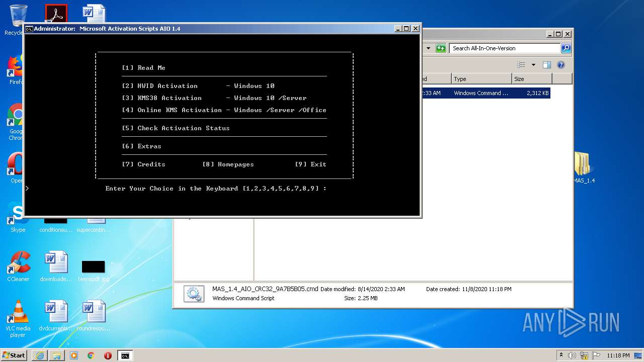The width and height of the screenshot is (644, 362).
Task: Sort by the Size column header
Action: point(532,79)
